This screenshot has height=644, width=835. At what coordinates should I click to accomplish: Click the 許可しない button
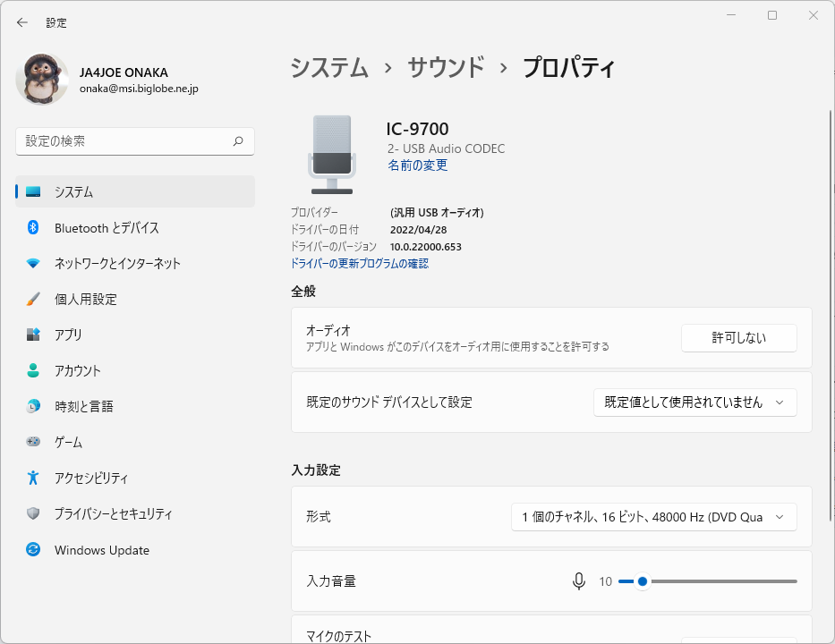pos(738,338)
